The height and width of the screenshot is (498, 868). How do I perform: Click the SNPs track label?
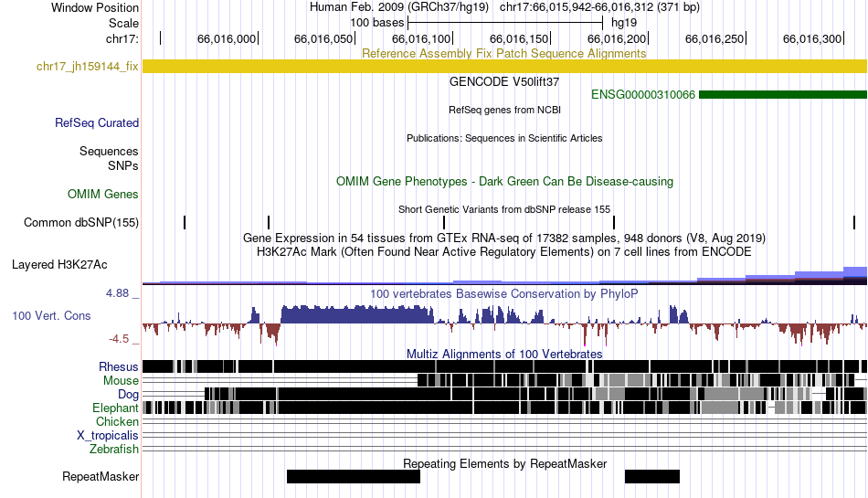pyautogui.click(x=123, y=165)
